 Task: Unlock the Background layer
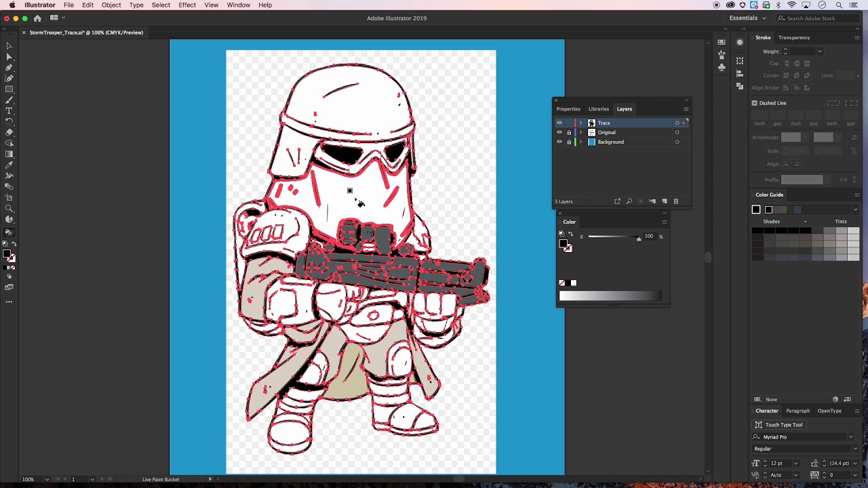[x=569, y=142]
